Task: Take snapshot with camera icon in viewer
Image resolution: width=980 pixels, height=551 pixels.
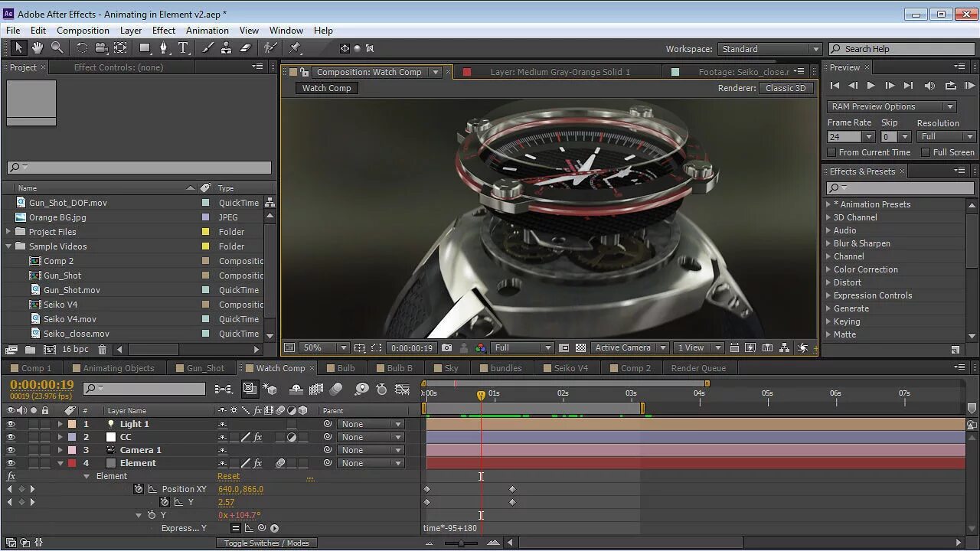Action: click(x=447, y=348)
